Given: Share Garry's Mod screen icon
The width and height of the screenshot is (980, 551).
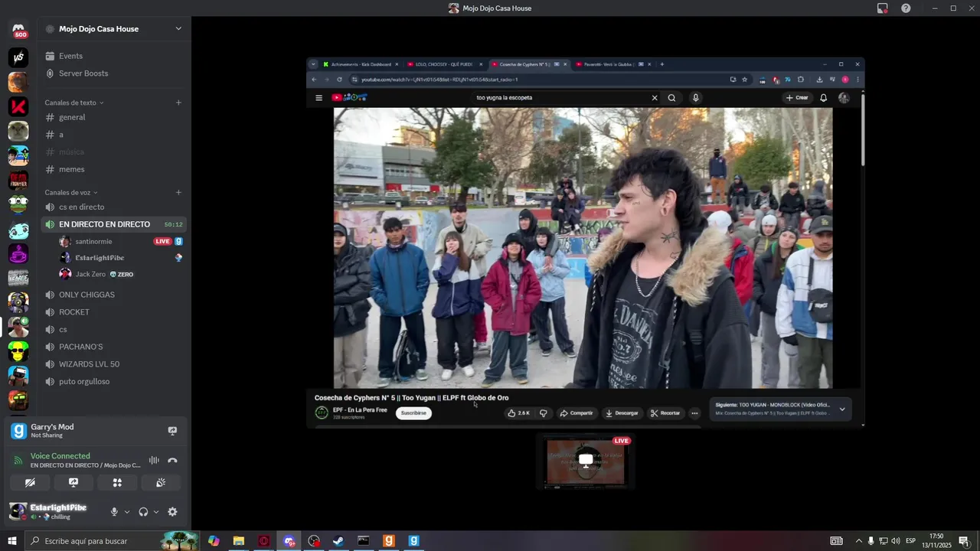Looking at the screenshot, I should point(172,431).
